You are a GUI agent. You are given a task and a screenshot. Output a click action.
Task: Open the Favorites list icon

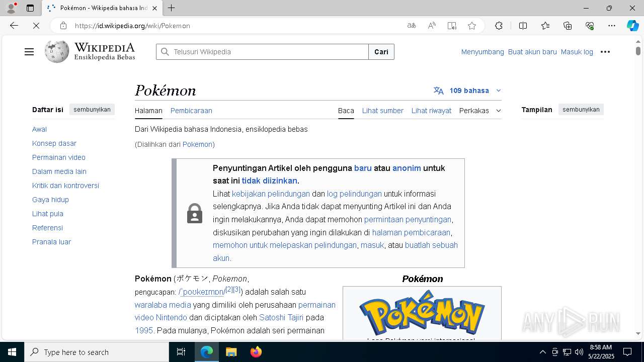545,26
